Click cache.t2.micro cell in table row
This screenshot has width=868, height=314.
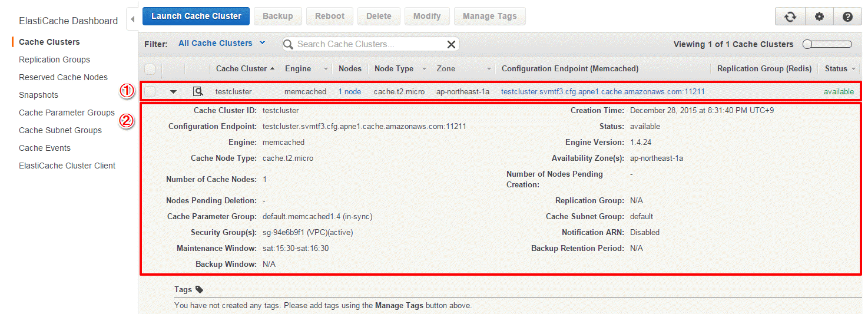[399, 91]
